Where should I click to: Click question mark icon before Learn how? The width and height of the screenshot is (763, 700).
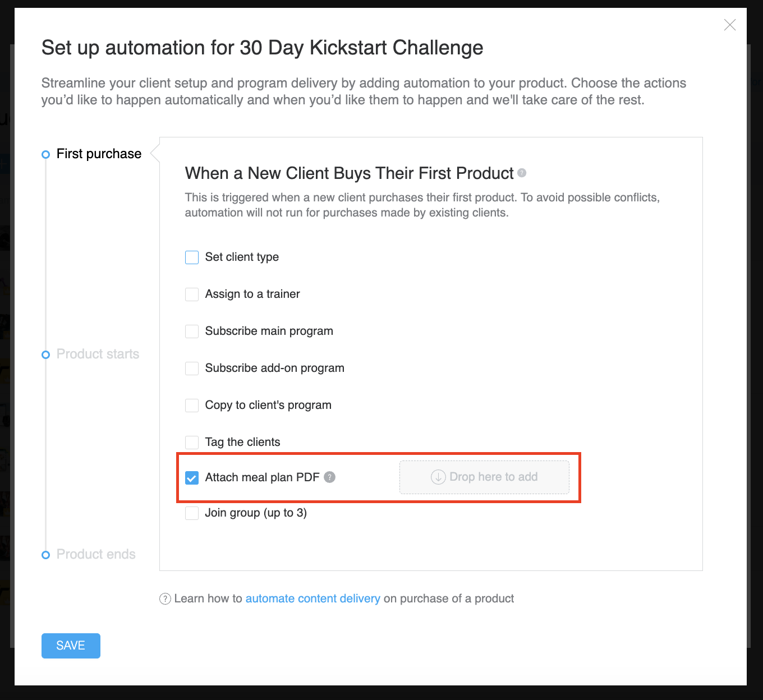pos(165,599)
